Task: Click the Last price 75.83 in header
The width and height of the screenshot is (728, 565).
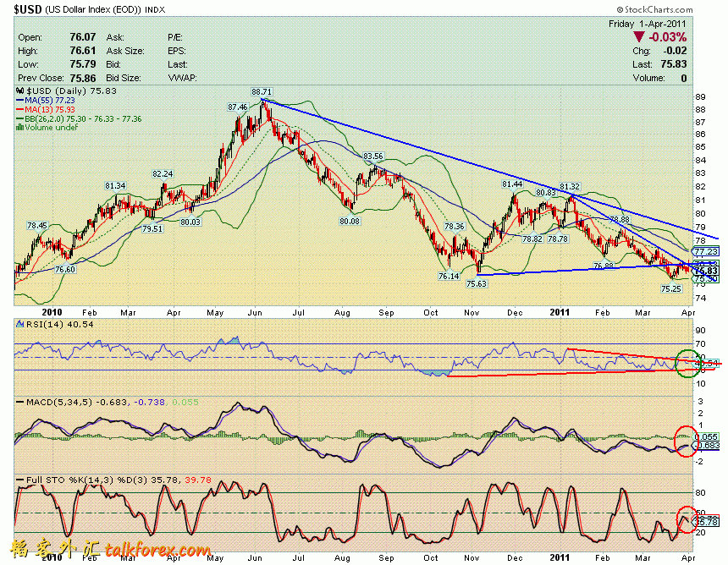Action: click(x=674, y=64)
